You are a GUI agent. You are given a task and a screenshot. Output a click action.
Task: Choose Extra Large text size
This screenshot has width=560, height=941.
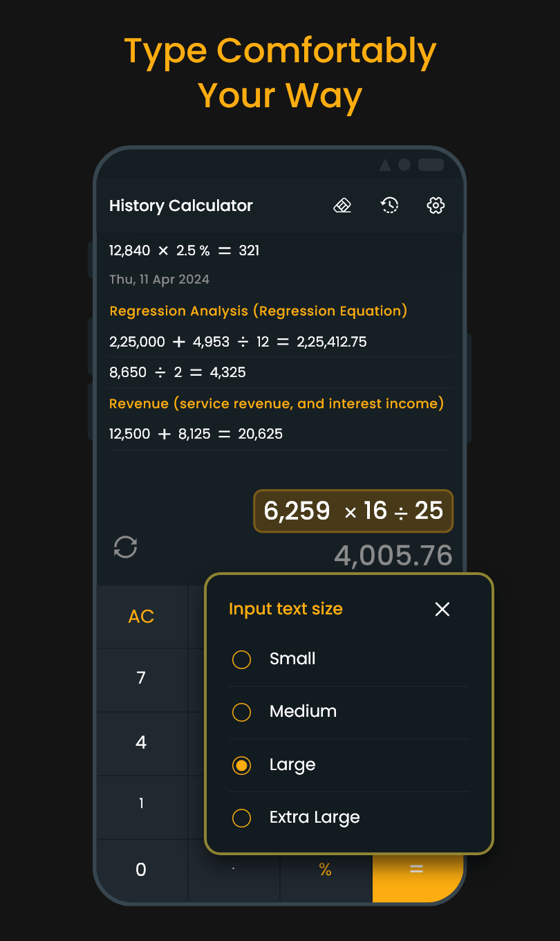pos(241,818)
